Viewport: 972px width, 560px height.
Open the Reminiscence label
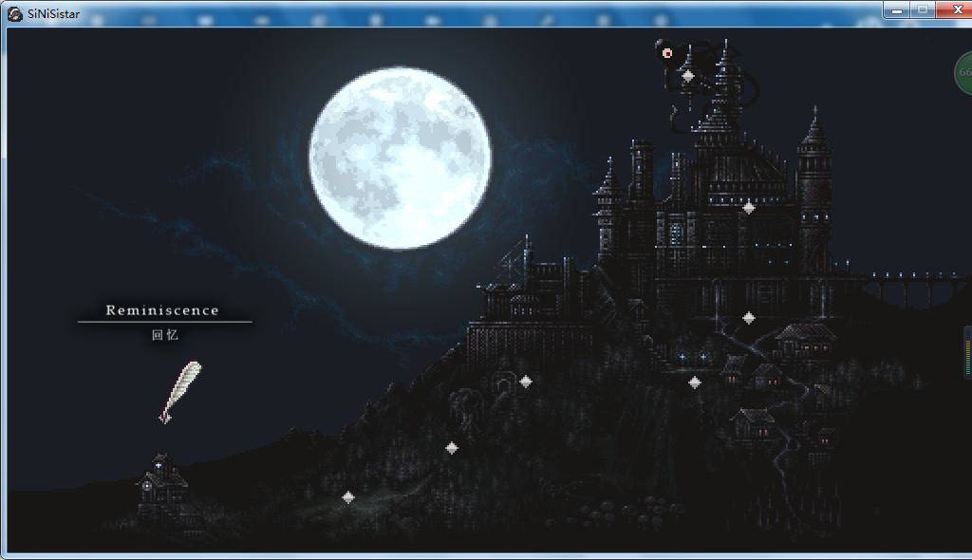162,310
